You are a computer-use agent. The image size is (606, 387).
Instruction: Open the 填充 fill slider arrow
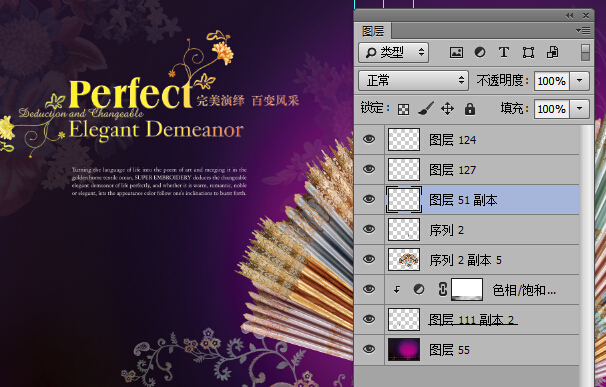tap(579, 109)
